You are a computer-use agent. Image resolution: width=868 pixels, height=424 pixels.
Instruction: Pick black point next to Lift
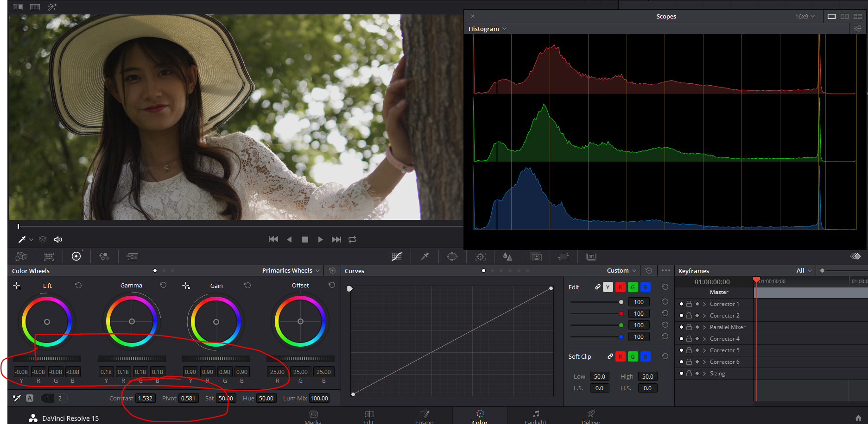coord(17,286)
